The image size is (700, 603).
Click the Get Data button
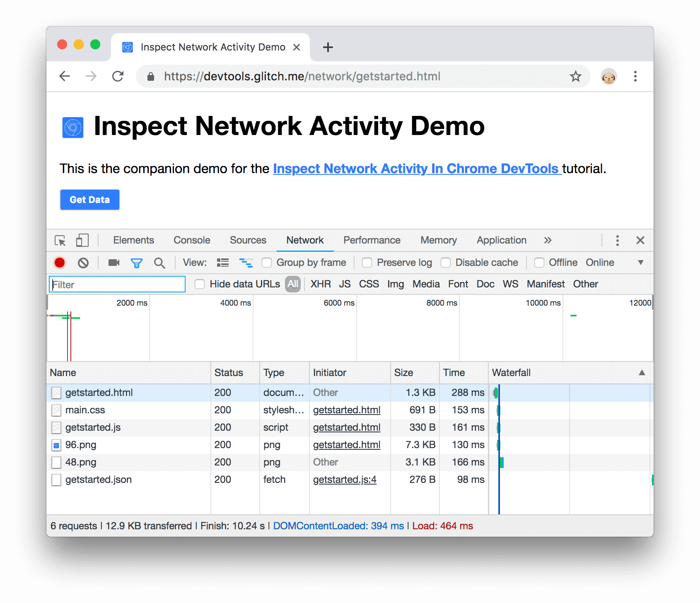pyautogui.click(x=89, y=200)
